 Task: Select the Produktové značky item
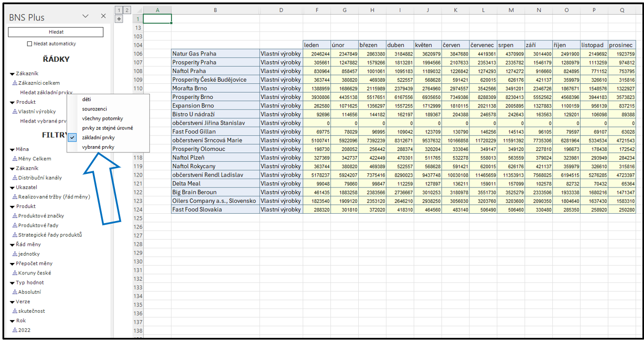point(40,216)
